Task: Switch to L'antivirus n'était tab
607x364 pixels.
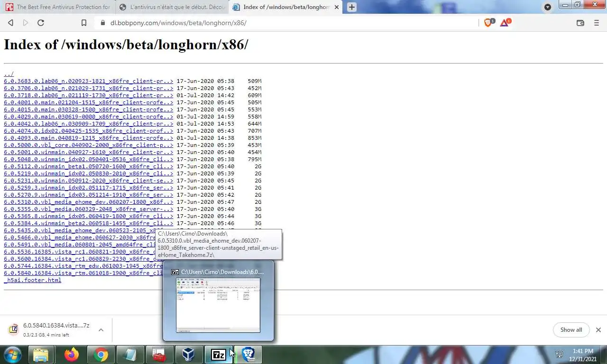Action: pyautogui.click(x=173, y=7)
